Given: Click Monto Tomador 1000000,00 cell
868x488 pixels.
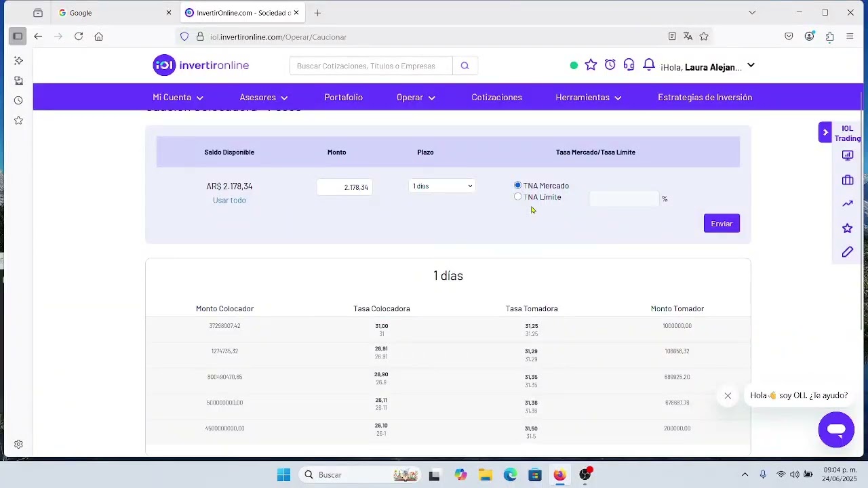Looking at the screenshot, I should (677, 326).
